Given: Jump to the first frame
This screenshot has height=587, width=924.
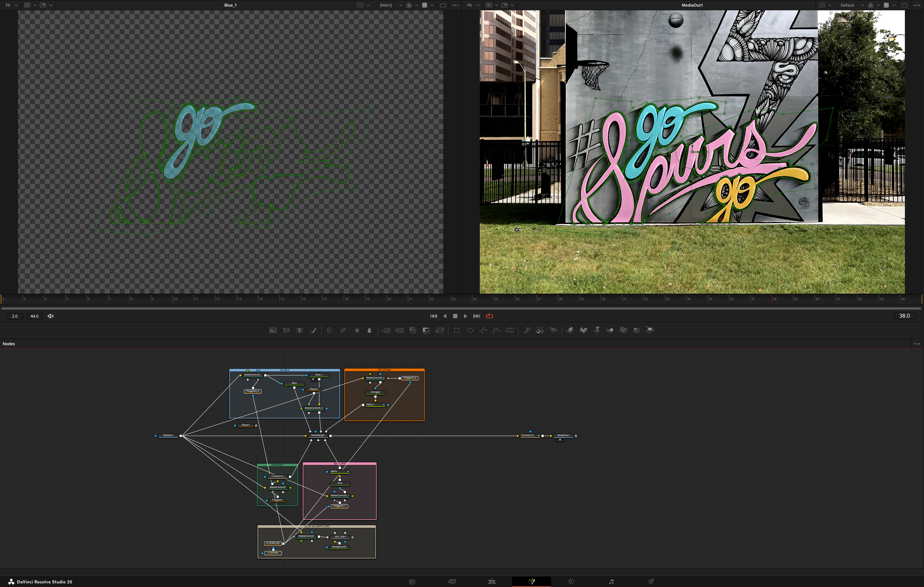Looking at the screenshot, I should [x=434, y=316].
